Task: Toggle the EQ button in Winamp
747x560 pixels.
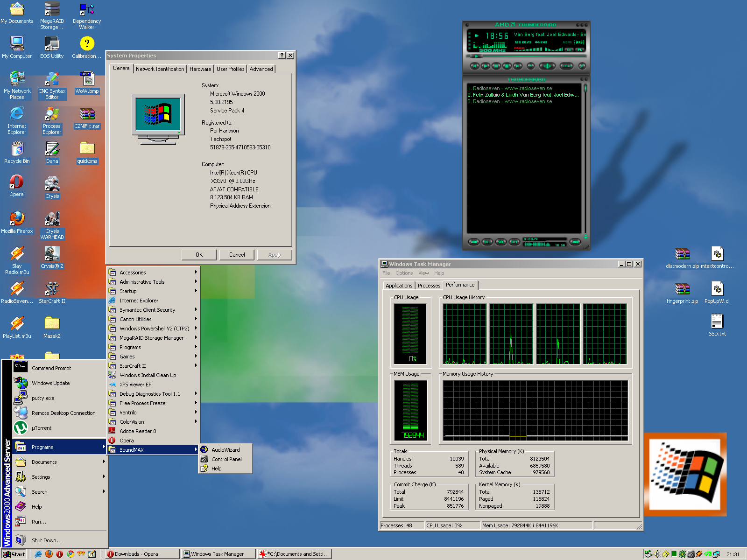Action: click(x=569, y=49)
